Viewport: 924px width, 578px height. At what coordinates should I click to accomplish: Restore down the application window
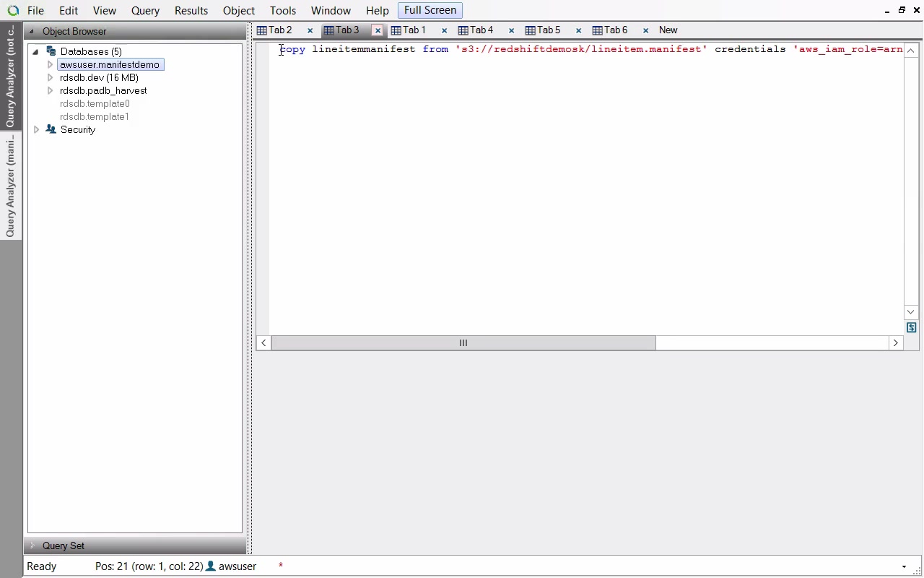pyautogui.click(x=902, y=10)
